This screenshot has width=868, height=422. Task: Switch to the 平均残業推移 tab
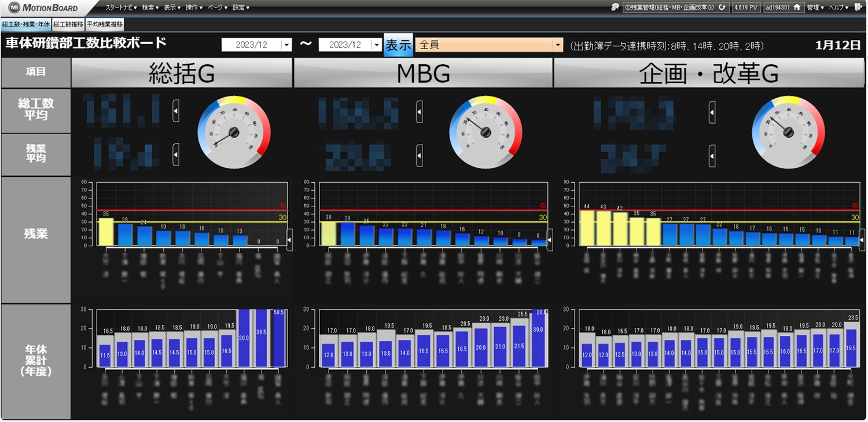104,24
